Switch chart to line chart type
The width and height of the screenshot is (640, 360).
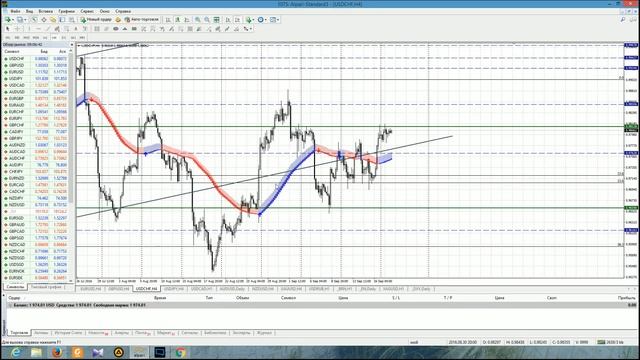click(x=187, y=20)
